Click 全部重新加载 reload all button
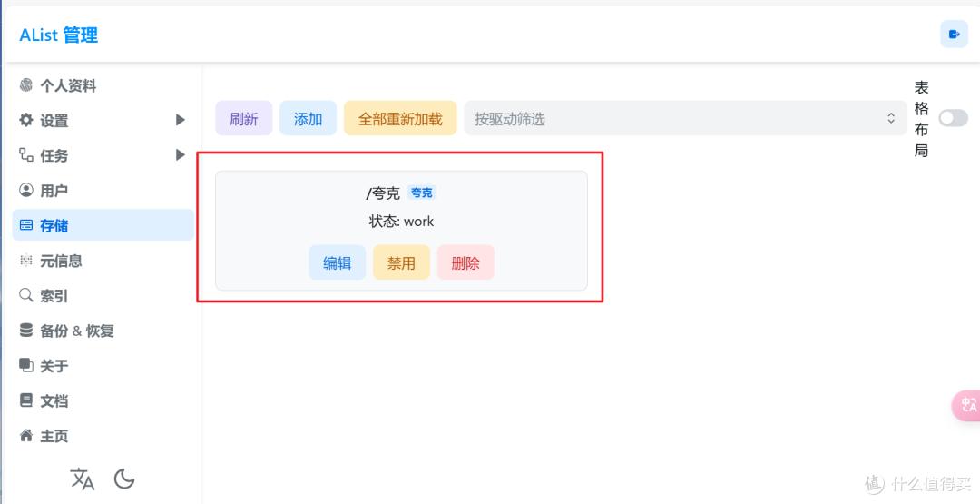Viewport: 980px width, 504px height. click(400, 118)
